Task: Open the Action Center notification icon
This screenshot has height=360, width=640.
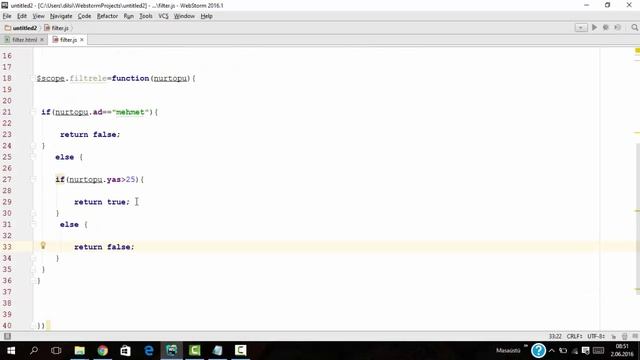Action: click(586, 351)
